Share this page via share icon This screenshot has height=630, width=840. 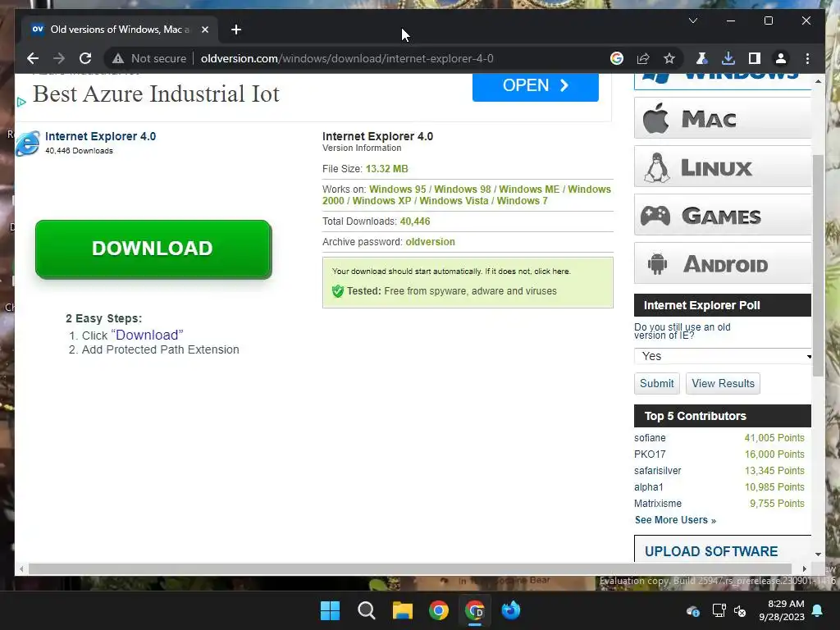point(643,58)
